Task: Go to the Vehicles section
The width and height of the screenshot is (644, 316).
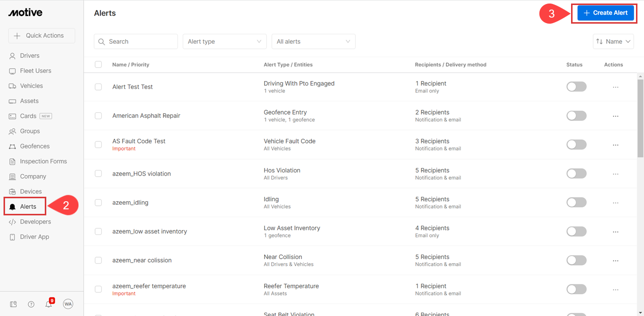Action: tap(31, 86)
